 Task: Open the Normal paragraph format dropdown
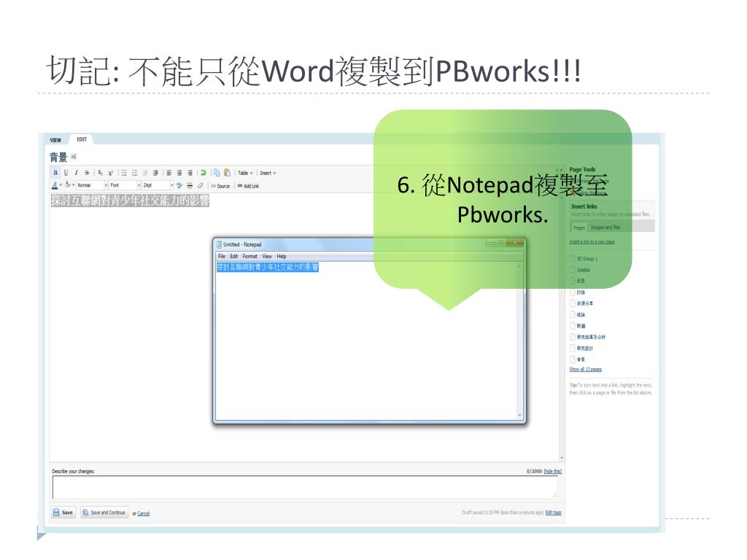[93, 185]
